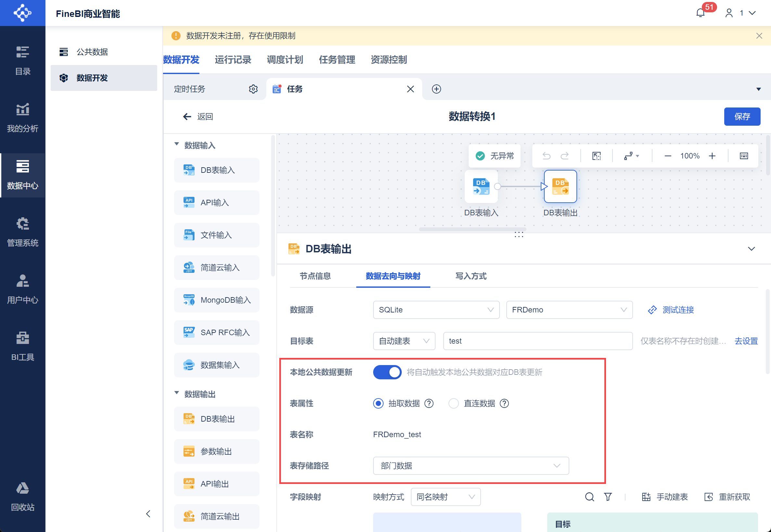
Task: Click the target table name field containing test
Action: coord(537,341)
